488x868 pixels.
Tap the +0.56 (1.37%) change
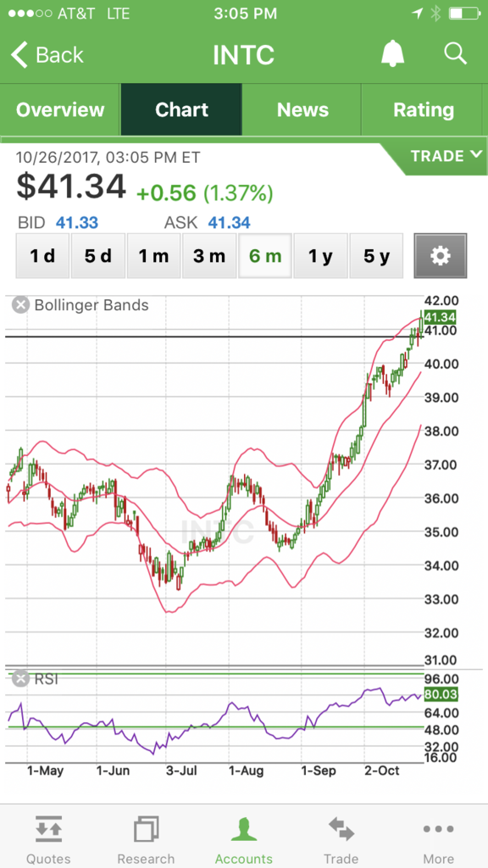pos(205,193)
